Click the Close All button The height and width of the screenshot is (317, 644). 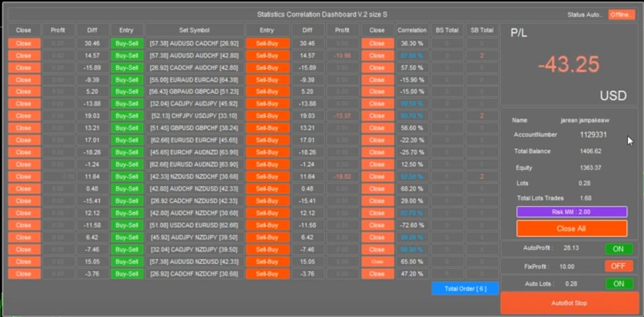572,228
